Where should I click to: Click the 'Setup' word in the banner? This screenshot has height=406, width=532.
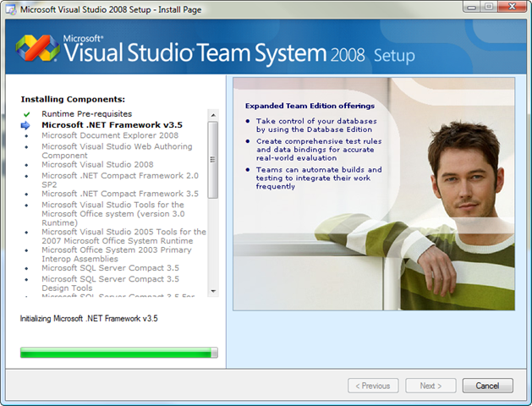pyautogui.click(x=394, y=56)
